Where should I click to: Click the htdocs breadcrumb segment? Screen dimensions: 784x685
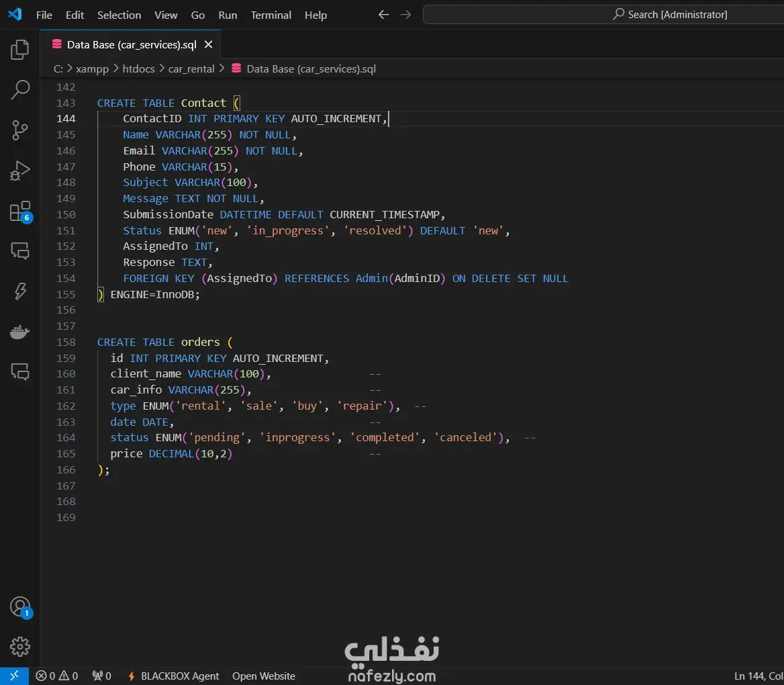(138, 69)
